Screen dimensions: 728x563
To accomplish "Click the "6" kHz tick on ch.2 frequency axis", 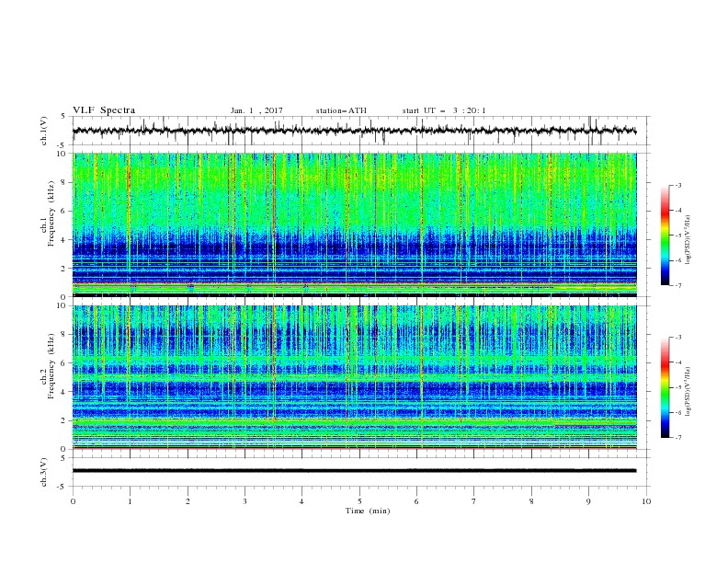I will (64, 363).
